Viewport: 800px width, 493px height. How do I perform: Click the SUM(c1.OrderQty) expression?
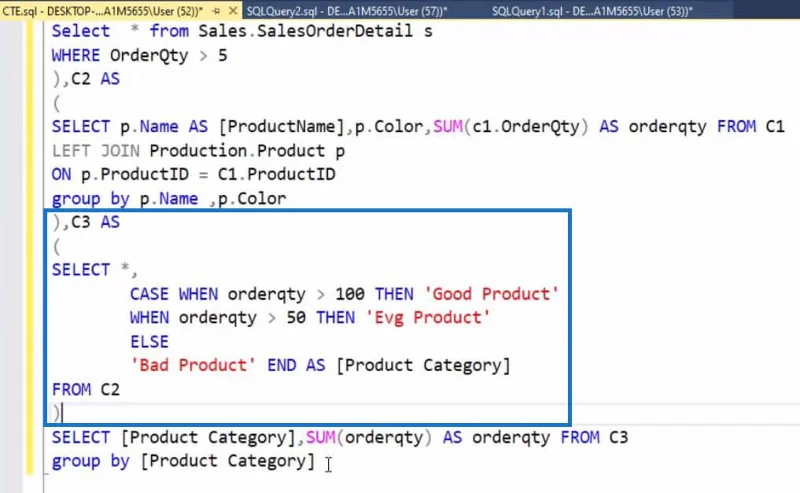(511, 127)
